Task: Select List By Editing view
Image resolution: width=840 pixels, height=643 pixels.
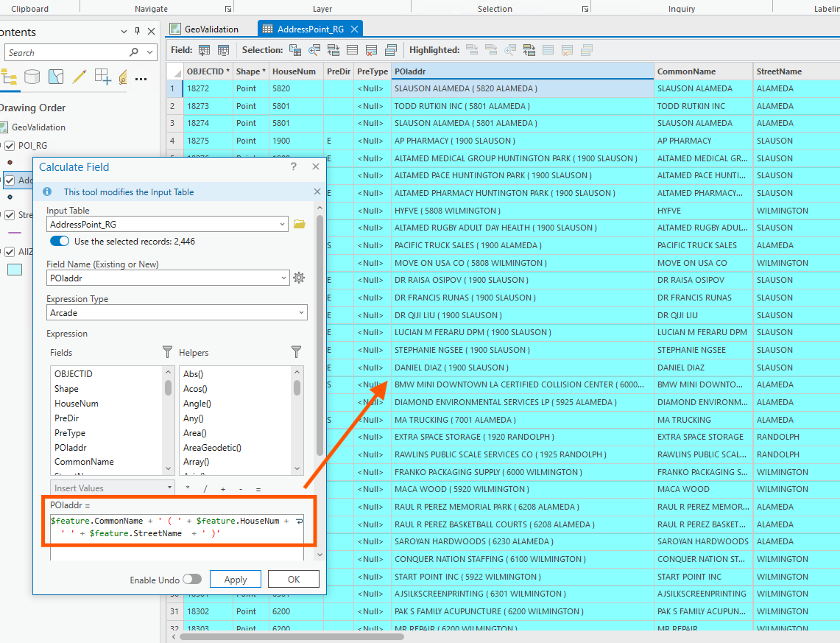Action: pyautogui.click(x=80, y=77)
